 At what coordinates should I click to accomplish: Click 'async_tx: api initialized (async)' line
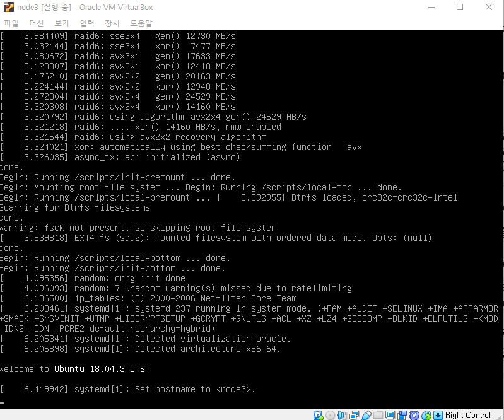click(x=120, y=157)
